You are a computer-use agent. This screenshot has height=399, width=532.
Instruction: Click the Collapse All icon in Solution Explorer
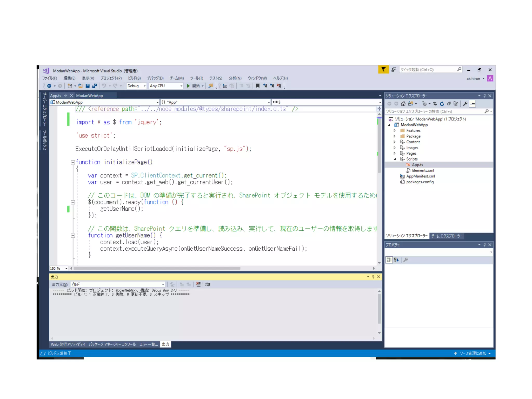click(x=449, y=104)
